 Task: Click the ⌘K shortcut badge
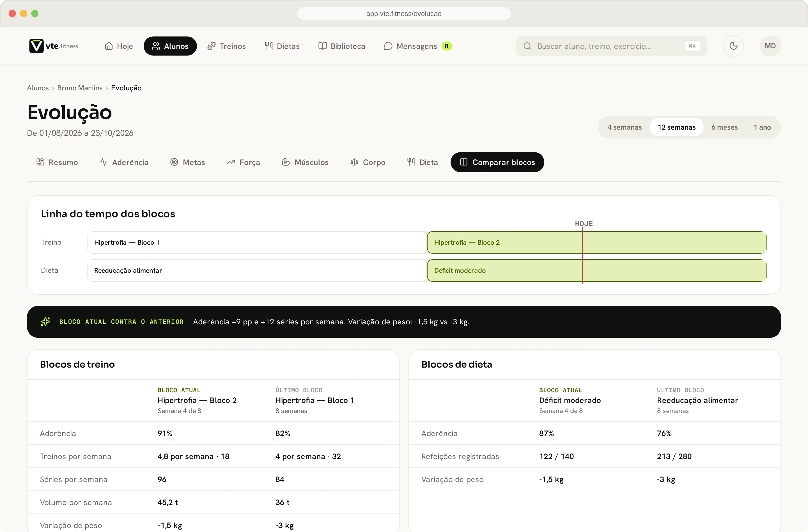[x=692, y=46]
